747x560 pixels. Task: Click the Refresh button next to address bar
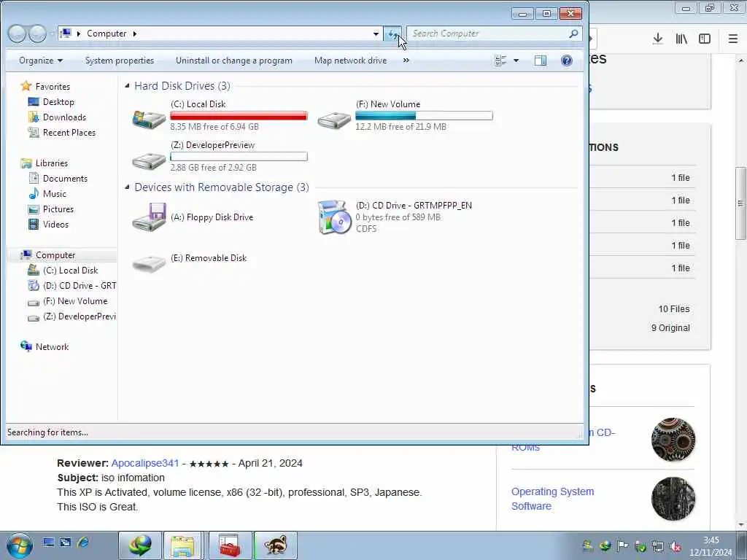(392, 34)
